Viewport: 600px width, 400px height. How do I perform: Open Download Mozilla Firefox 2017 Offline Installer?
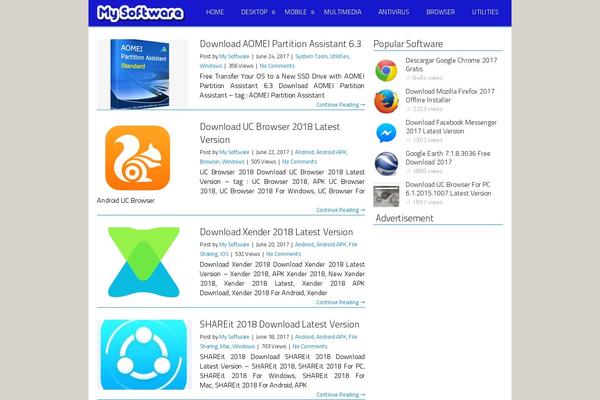click(x=450, y=96)
